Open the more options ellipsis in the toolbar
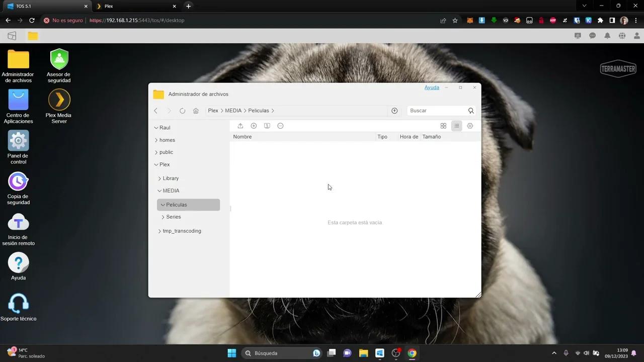The width and height of the screenshot is (644, 362). click(280, 126)
